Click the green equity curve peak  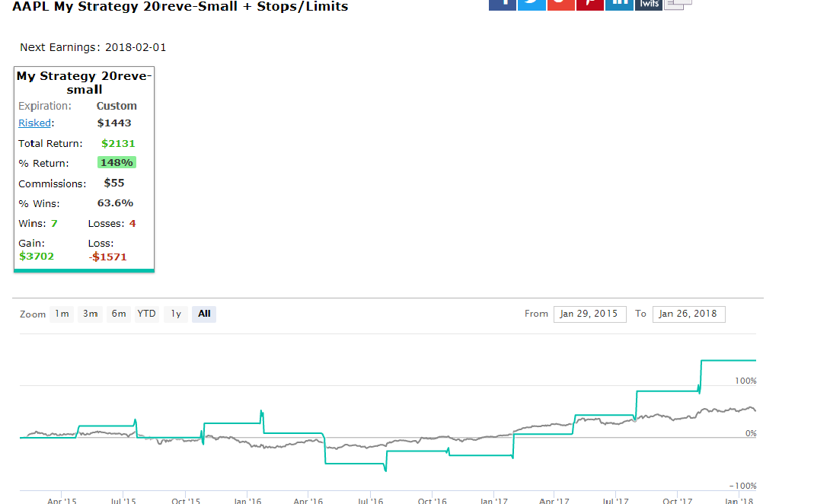[x=727, y=359]
